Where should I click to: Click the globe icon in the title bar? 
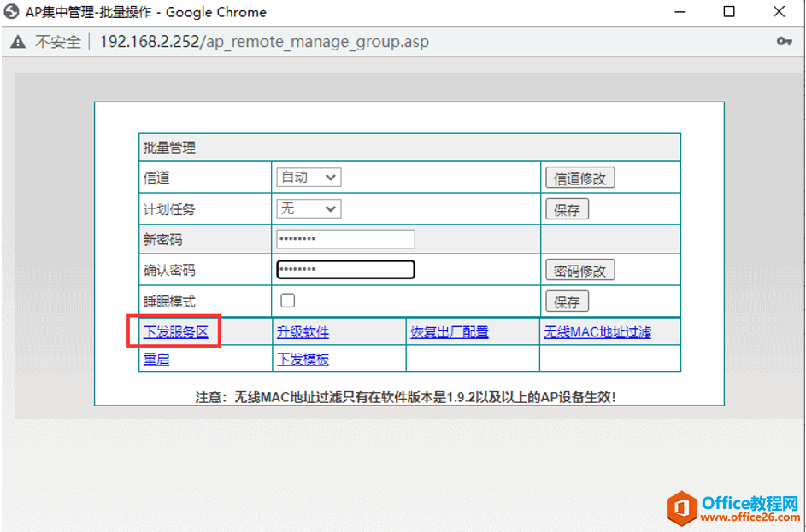pyautogui.click(x=11, y=11)
